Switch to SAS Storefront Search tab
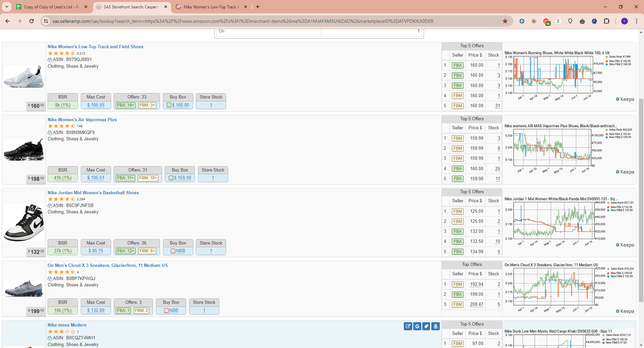The image size is (644, 348). click(131, 7)
